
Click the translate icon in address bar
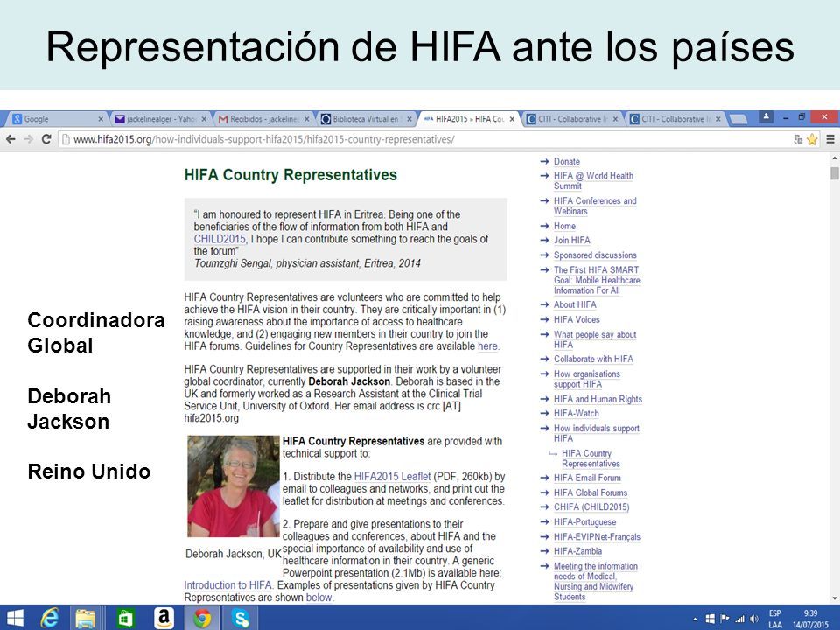tap(798, 139)
